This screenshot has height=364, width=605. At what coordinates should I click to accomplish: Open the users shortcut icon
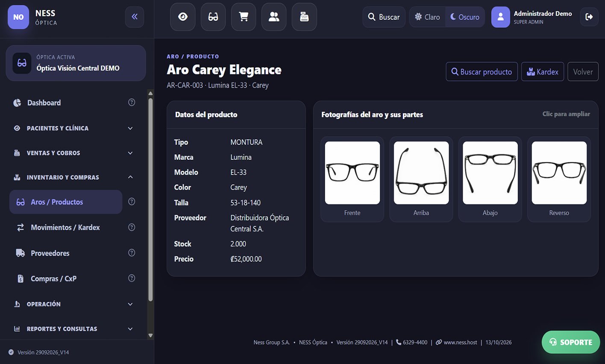click(274, 17)
